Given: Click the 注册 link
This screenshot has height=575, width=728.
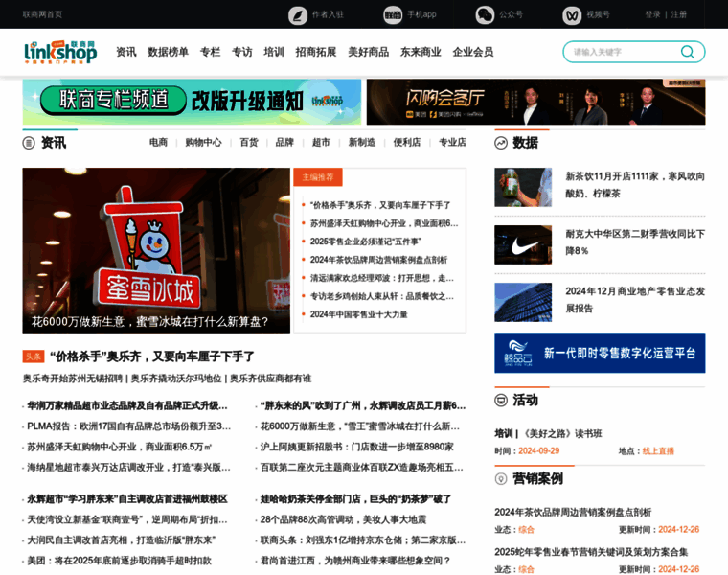Looking at the screenshot, I should pyautogui.click(x=679, y=14).
